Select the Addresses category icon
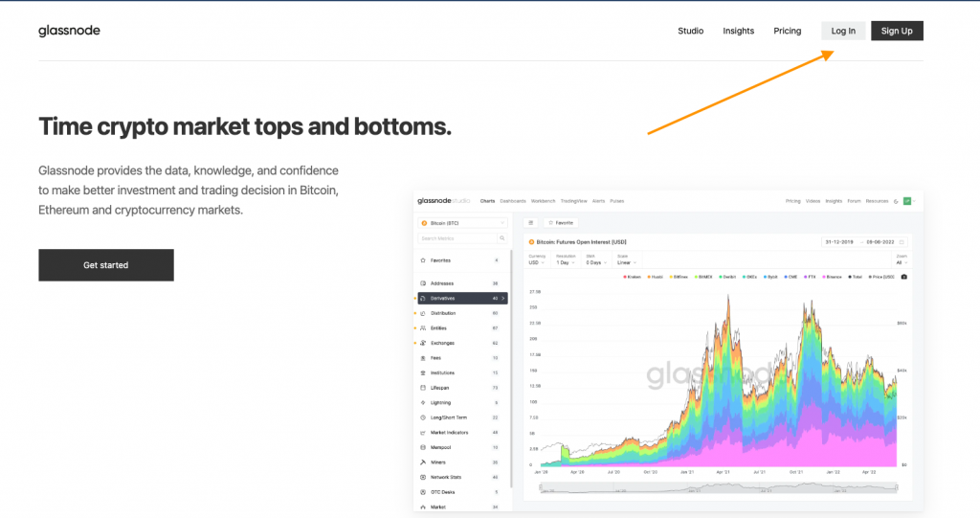Image resolution: width=980 pixels, height=518 pixels. (423, 283)
